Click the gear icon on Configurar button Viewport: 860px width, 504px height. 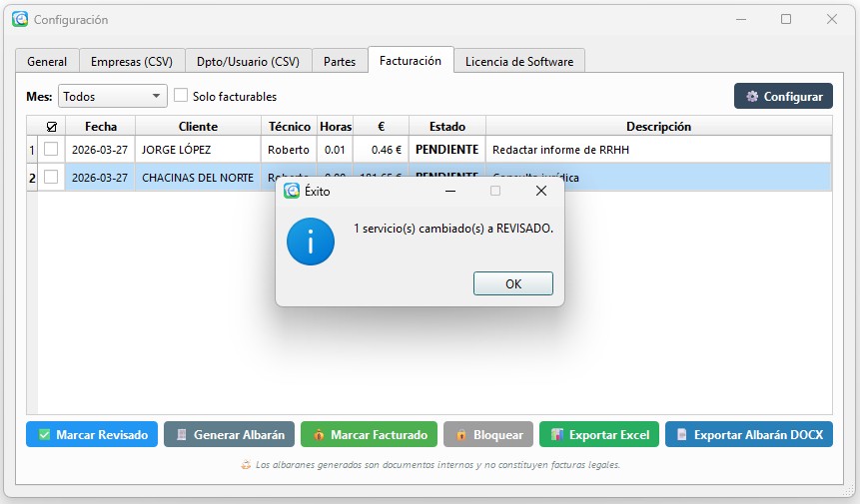click(x=752, y=97)
